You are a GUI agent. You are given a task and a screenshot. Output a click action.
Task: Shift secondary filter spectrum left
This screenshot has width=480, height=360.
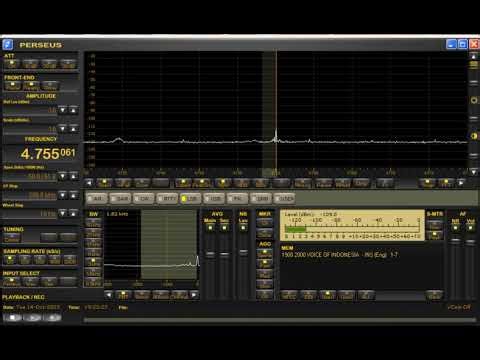pos(108,295)
